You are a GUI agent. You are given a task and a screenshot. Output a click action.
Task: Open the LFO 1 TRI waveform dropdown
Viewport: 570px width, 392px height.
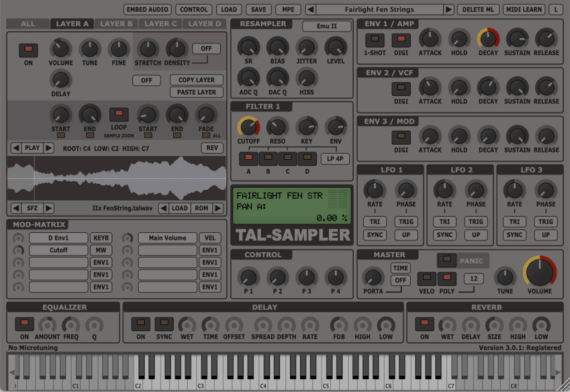point(375,222)
